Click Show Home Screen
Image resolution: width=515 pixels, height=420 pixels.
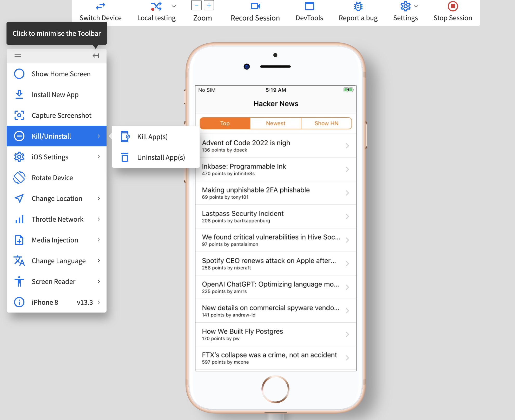point(61,74)
